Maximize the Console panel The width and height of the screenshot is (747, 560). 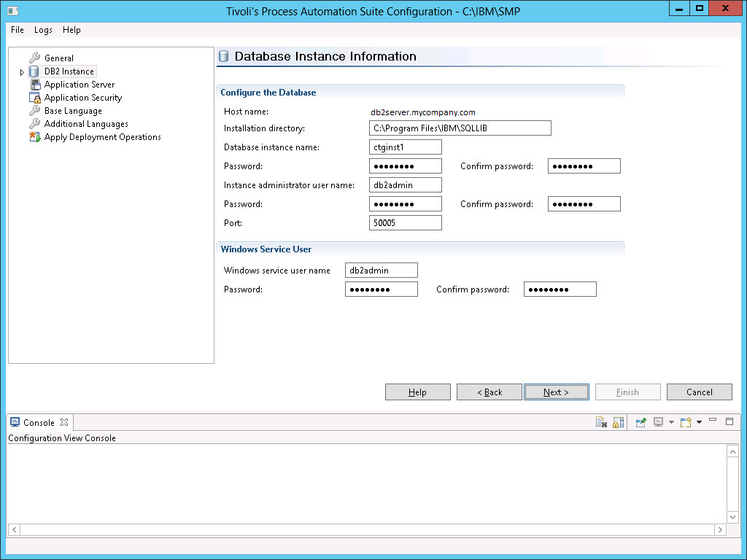pos(729,421)
